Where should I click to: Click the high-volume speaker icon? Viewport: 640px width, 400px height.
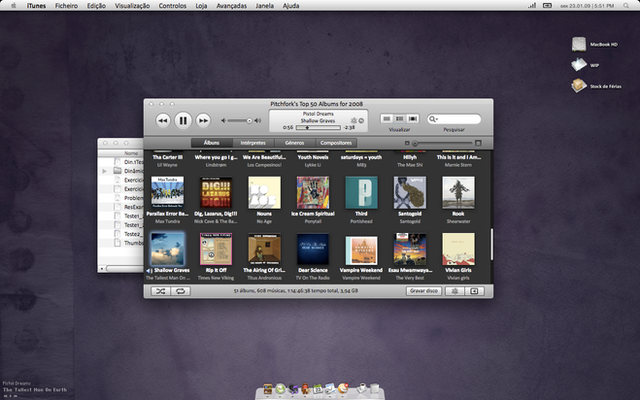tap(258, 120)
